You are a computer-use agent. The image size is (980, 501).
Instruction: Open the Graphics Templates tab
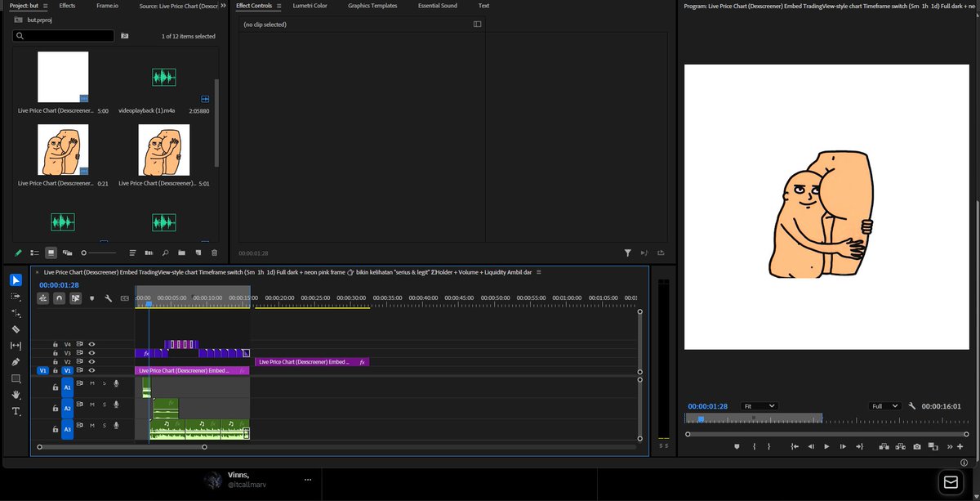click(372, 6)
